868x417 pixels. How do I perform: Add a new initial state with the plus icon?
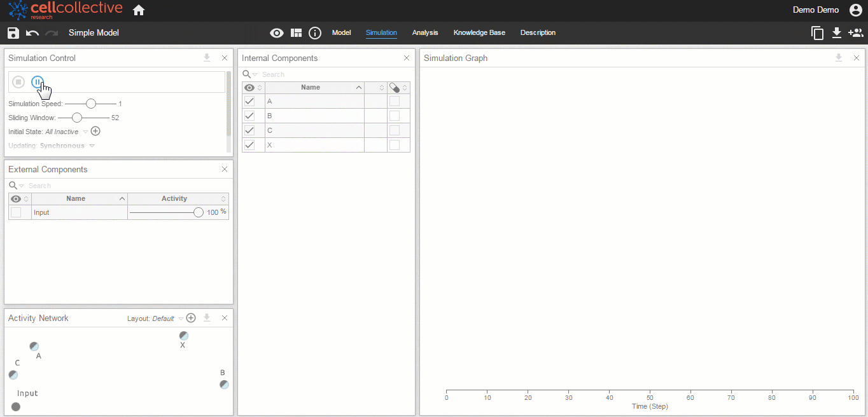pos(95,132)
